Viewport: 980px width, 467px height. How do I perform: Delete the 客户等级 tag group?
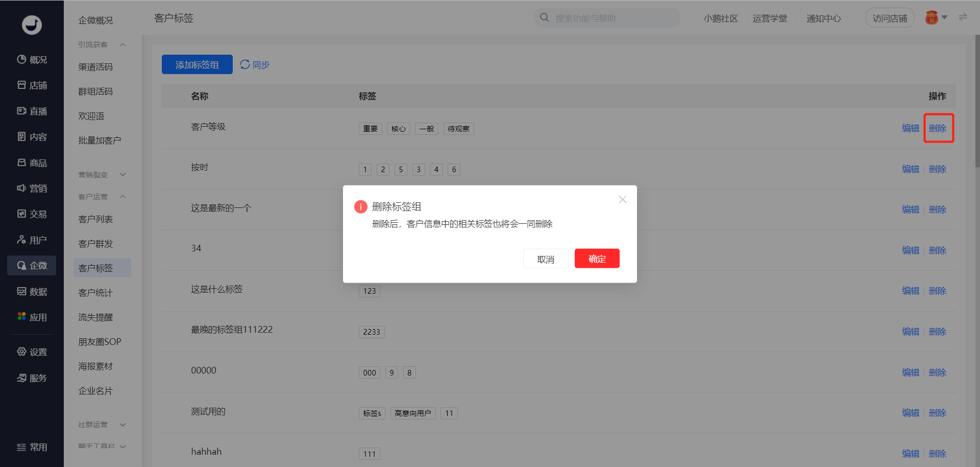point(938,128)
